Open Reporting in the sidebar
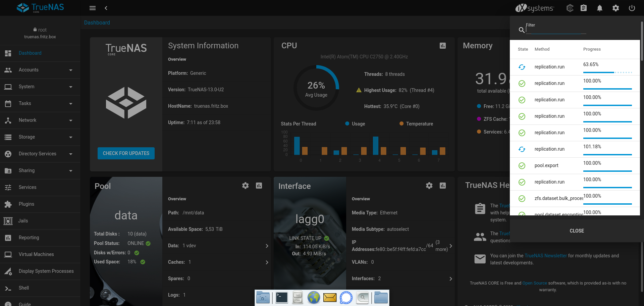The height and width of the screenshot is (306, 644). (x=40, y=238)
